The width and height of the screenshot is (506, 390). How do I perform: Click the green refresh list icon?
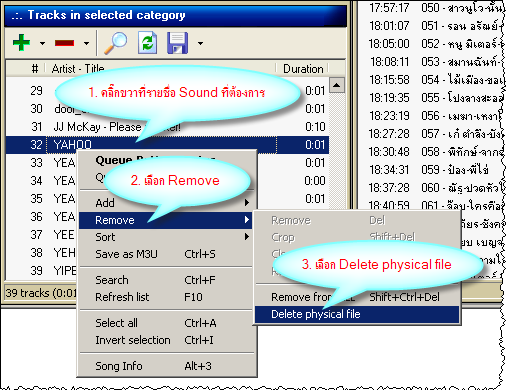tap(148, 43)
